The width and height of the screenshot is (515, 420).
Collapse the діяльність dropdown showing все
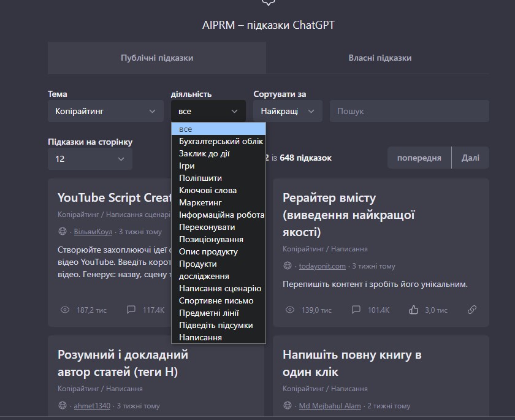(208, 111)
